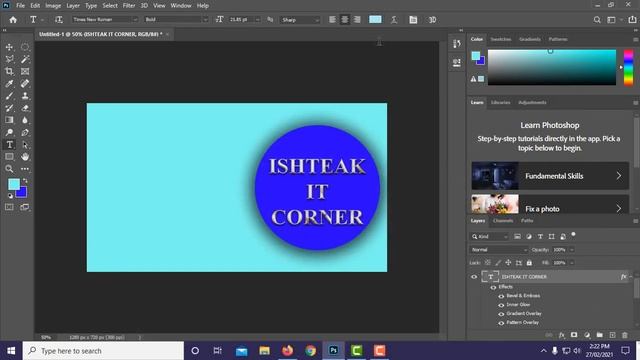Select the Blur tool
The height and width of the screenshot is (360, 640).
tap(25, 120)
